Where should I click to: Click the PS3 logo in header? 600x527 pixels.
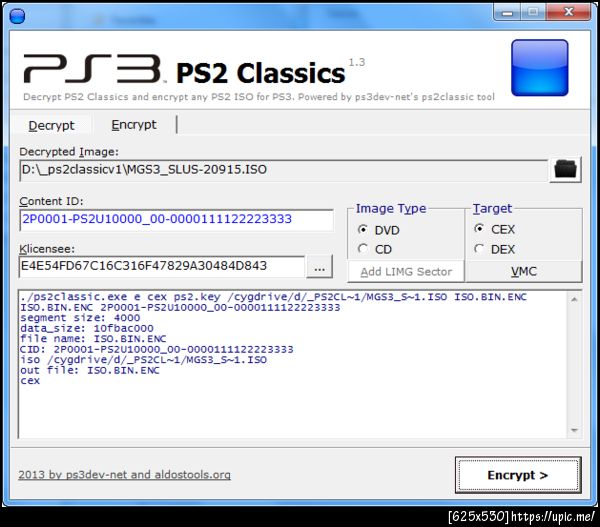pyautogui.click(x=95, y=69)
